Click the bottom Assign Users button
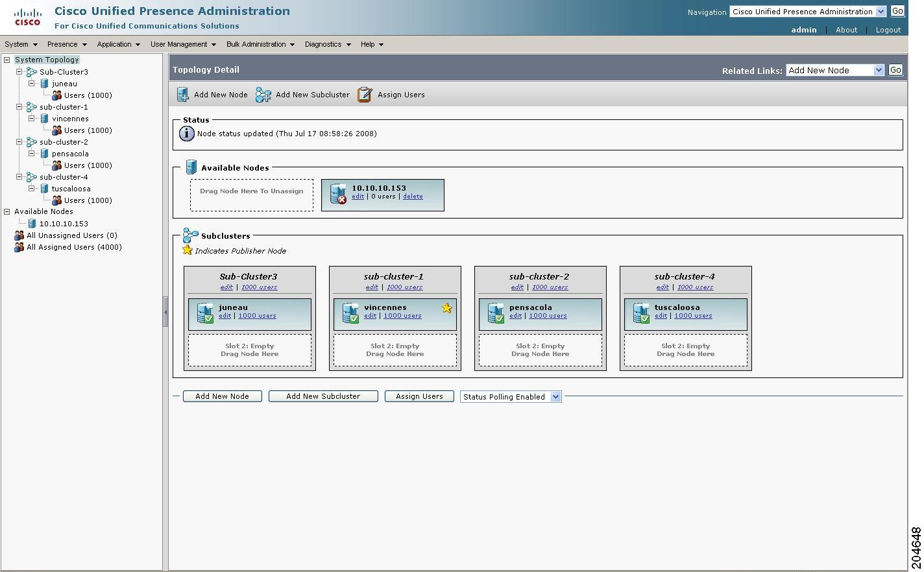 point(419,396)
